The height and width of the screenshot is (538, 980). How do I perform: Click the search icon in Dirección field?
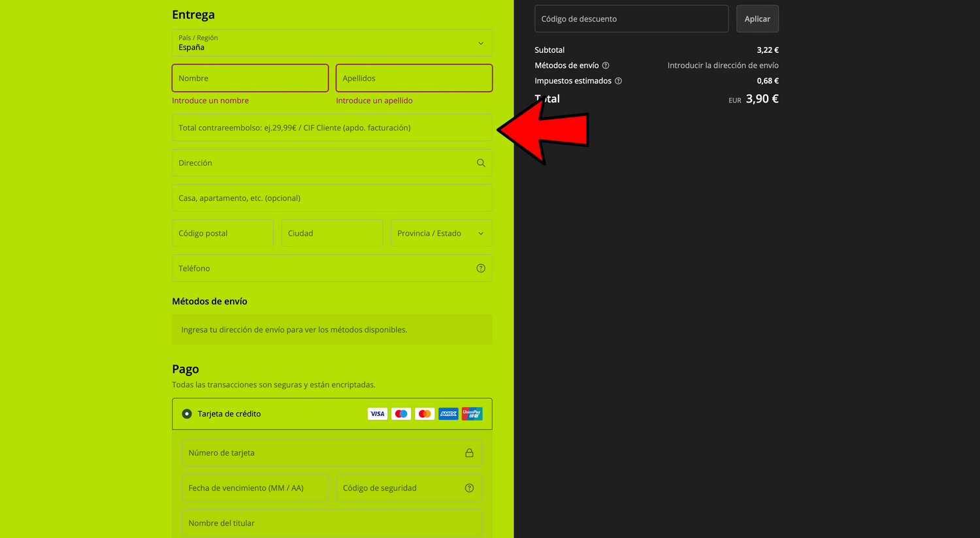[x=481, y=163]
